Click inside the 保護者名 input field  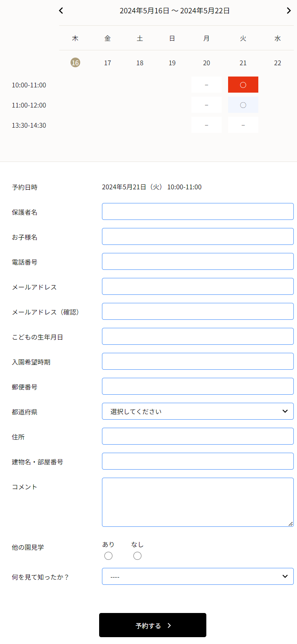[x=197, y=211]
